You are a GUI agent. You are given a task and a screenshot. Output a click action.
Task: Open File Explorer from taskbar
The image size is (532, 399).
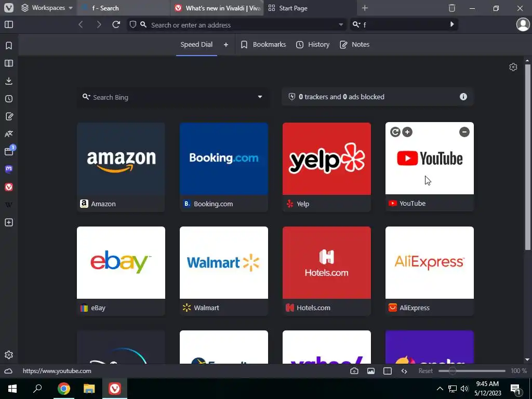[x=89, y=389]
